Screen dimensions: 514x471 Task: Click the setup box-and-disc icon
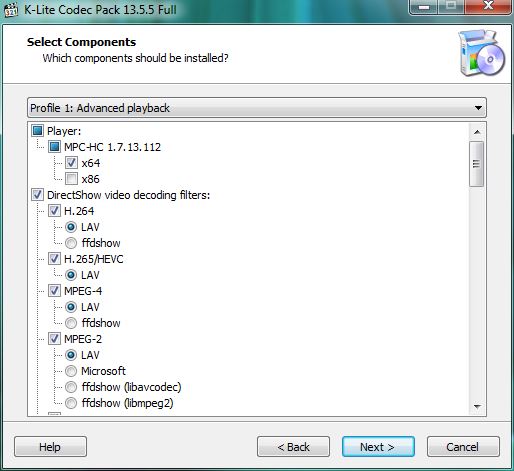point(482,53)
